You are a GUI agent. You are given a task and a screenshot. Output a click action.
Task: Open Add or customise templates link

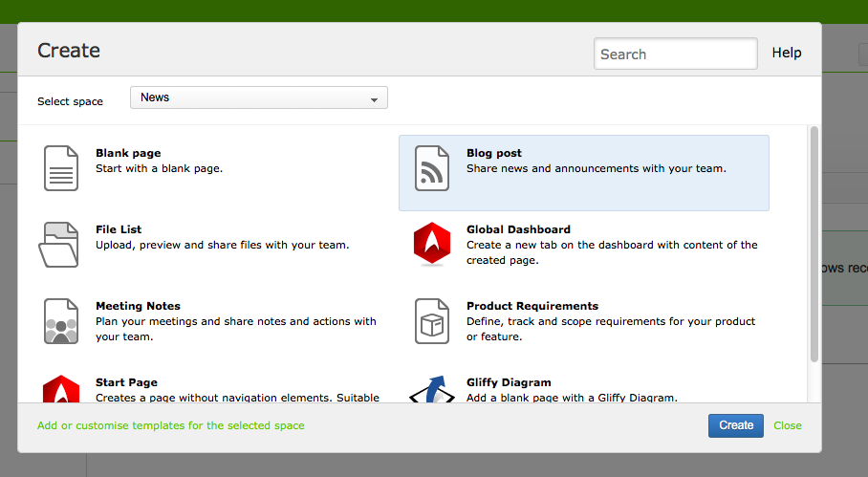(x=171, y=425)
